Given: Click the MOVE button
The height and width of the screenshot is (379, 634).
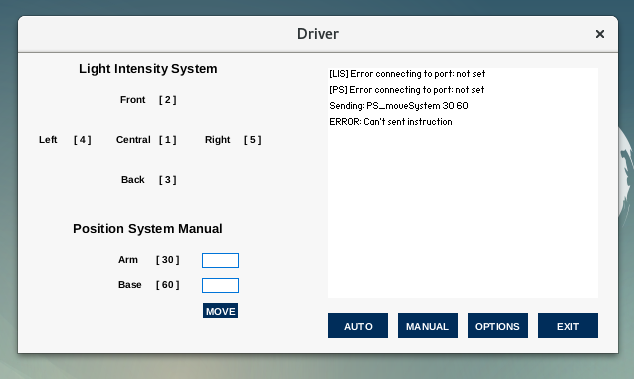Looking at the screenshot, I should 220,311.
